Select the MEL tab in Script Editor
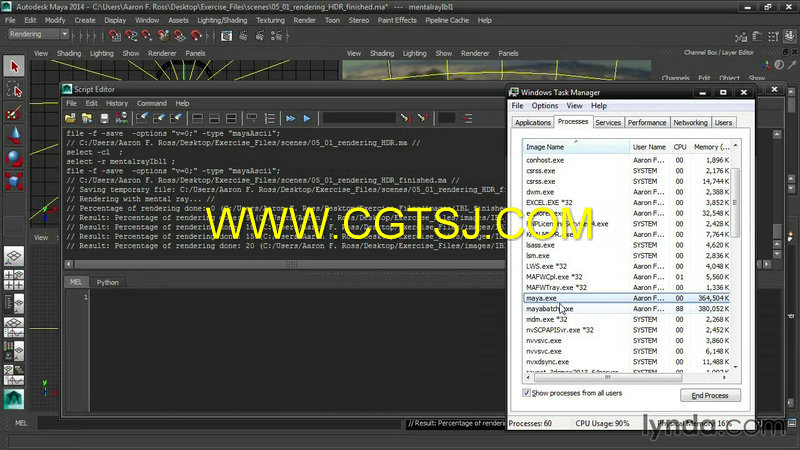 click(x=76, y=282)
